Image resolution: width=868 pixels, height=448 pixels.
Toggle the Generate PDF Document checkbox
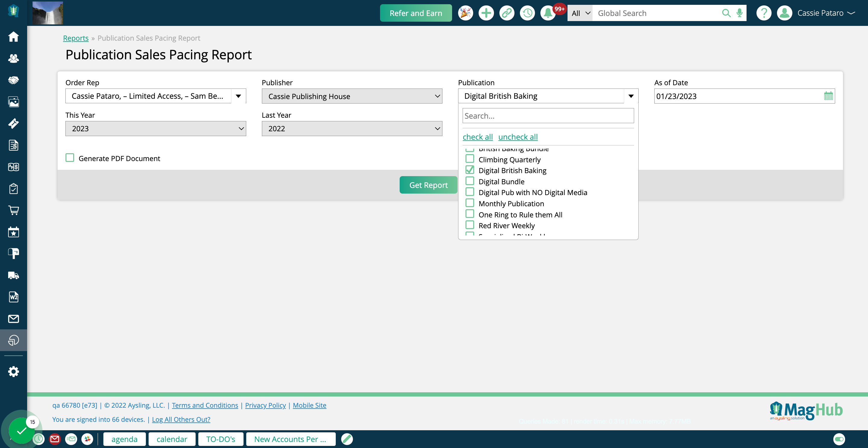click(x=70, y=158)
